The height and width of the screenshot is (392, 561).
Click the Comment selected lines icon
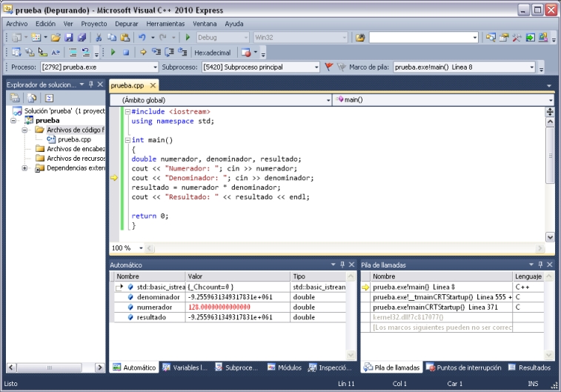click(x=73, y=53)
